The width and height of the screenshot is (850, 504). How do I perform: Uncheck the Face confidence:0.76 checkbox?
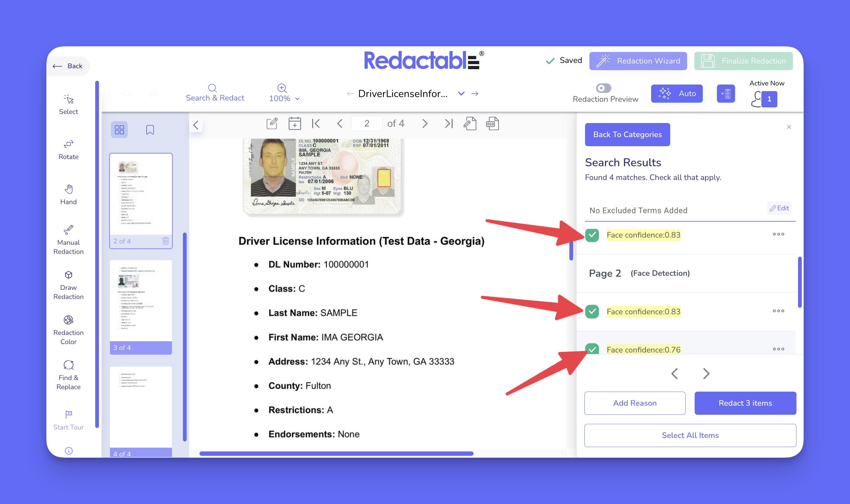(x=592, y=349)
